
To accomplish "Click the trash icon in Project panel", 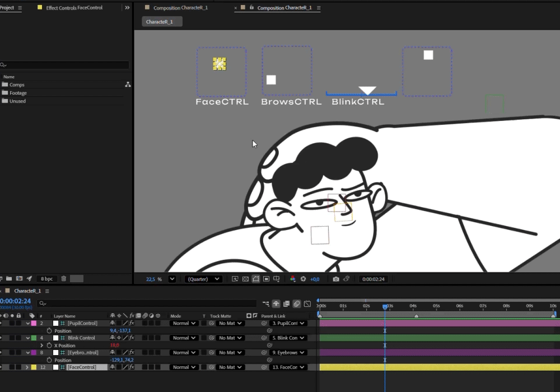I will tap(64, 279).
